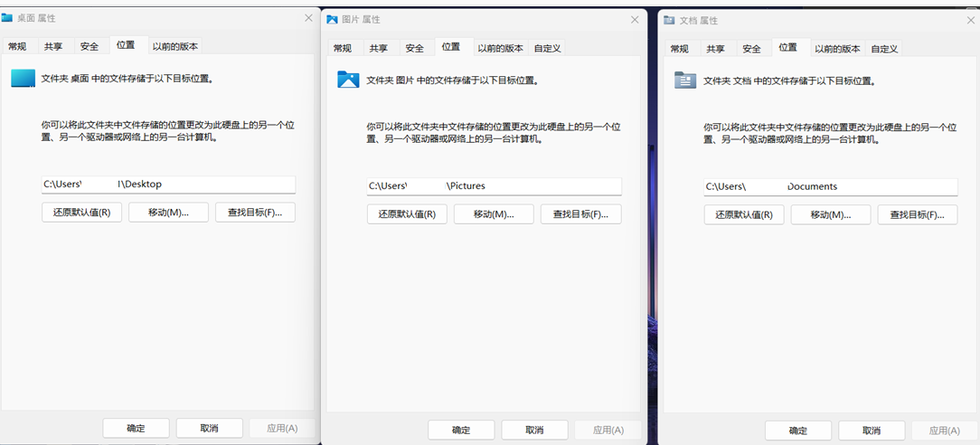Click 查找目标(F)... in 文档 属性 window
This screenshot has width=980, height=445.
(918, 215)
